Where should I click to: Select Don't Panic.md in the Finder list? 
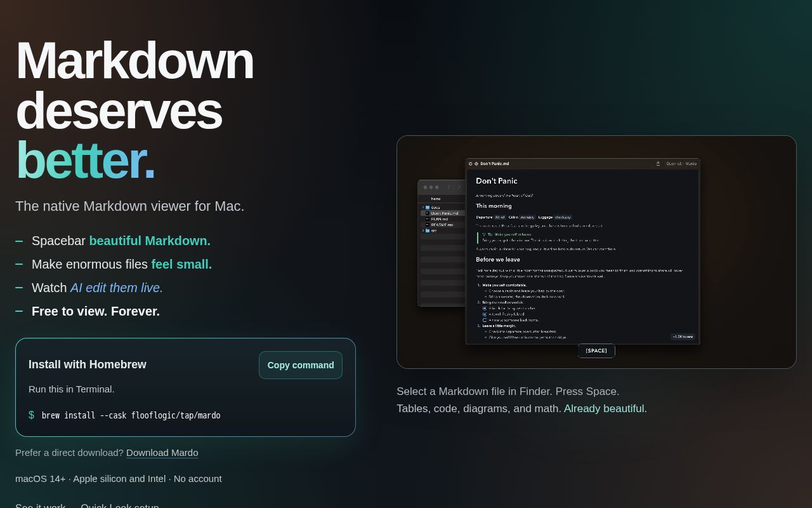coord(443,213)
